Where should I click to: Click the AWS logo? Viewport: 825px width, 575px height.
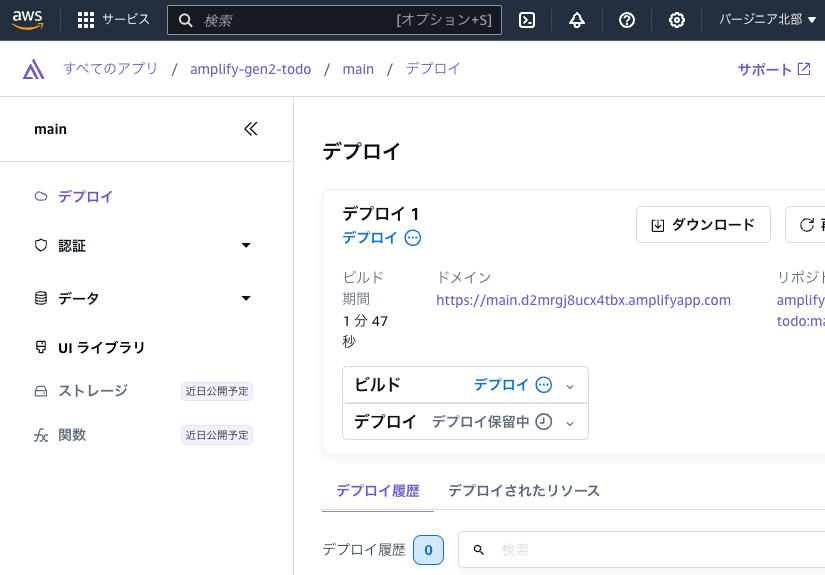[x=27, y=20]
